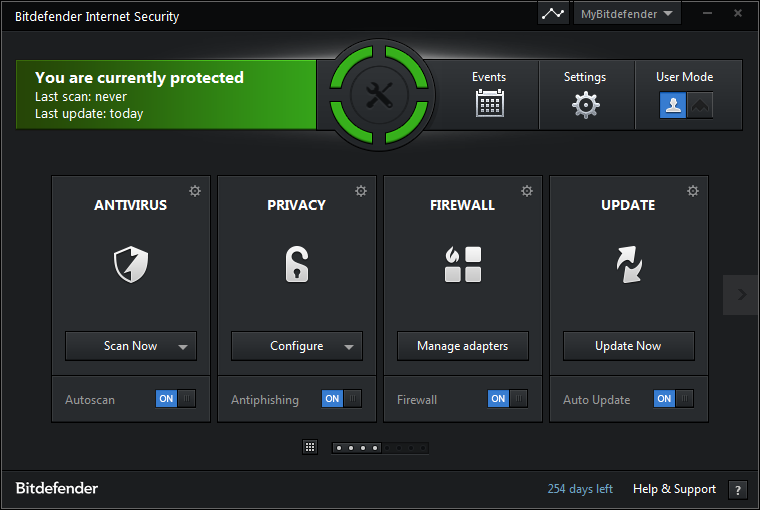Click the Antivirus shield icon
Screen dimensions: 760x510
(131, 265)
